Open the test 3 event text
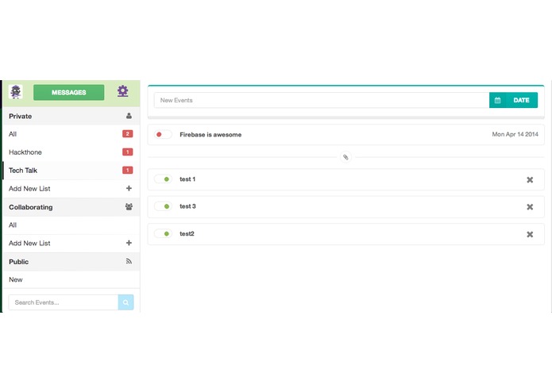The image size is (552, 392). pos(187,206)
